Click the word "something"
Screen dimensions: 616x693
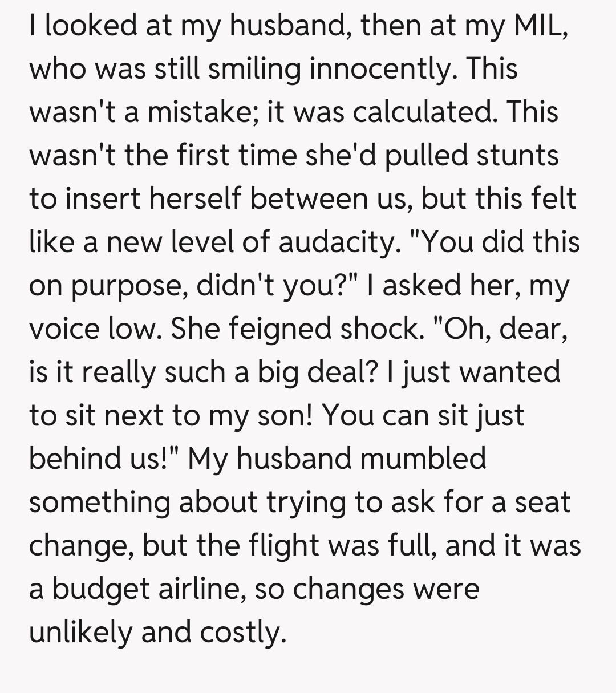point(100,502)
